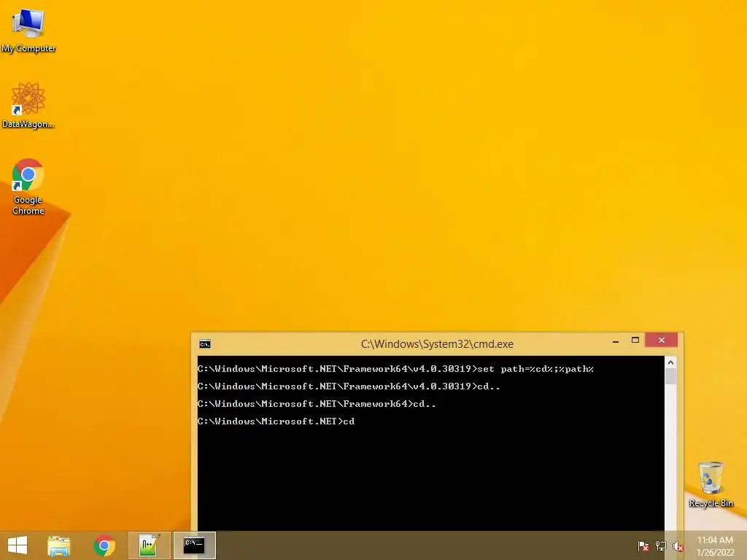This screenshot has height=560, width=747.
Task: Open the My Computer desktop icon
Action: click(x=28, y=31)
